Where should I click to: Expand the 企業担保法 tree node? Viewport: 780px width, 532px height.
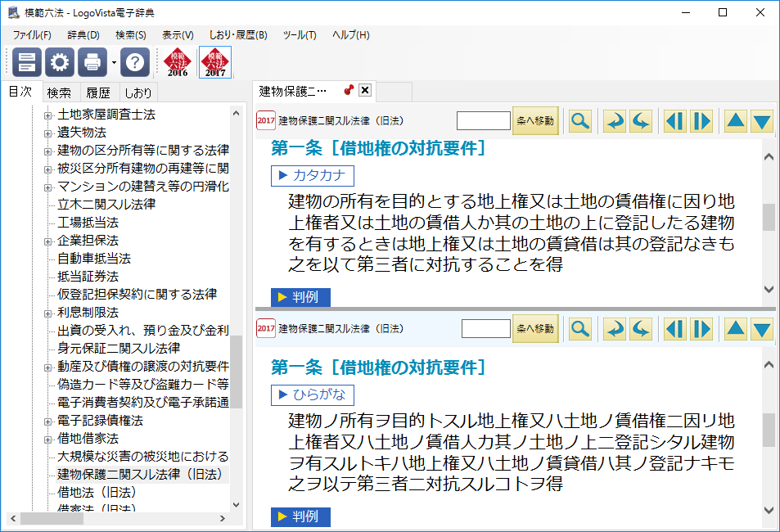click(47, 241)
